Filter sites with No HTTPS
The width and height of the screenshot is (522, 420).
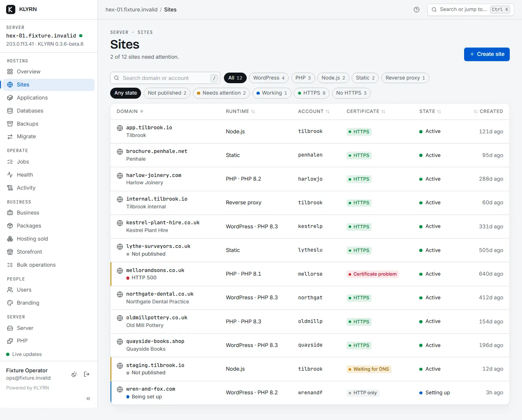(351, 93)
